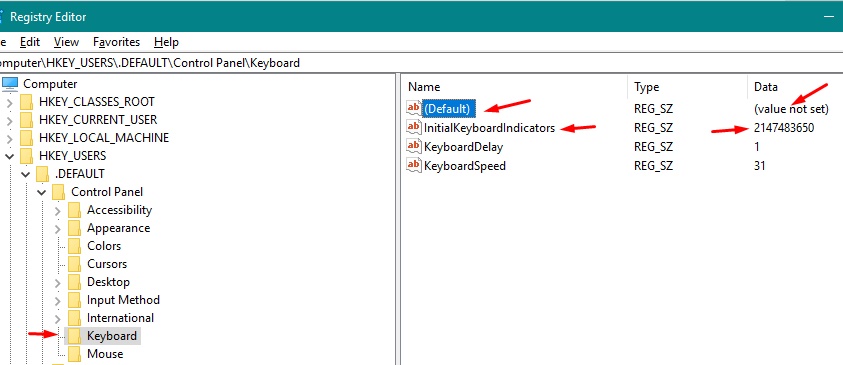The width and height of the screenshot is (843, 365).
Task: Expand the International key
Action: coord(58,318)
